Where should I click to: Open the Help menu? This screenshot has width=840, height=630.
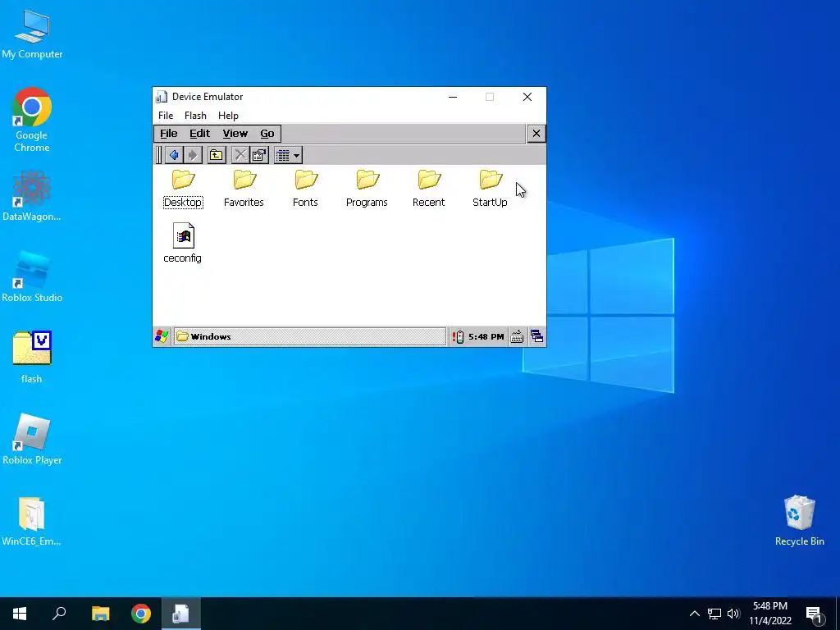[x=228, y=116]
